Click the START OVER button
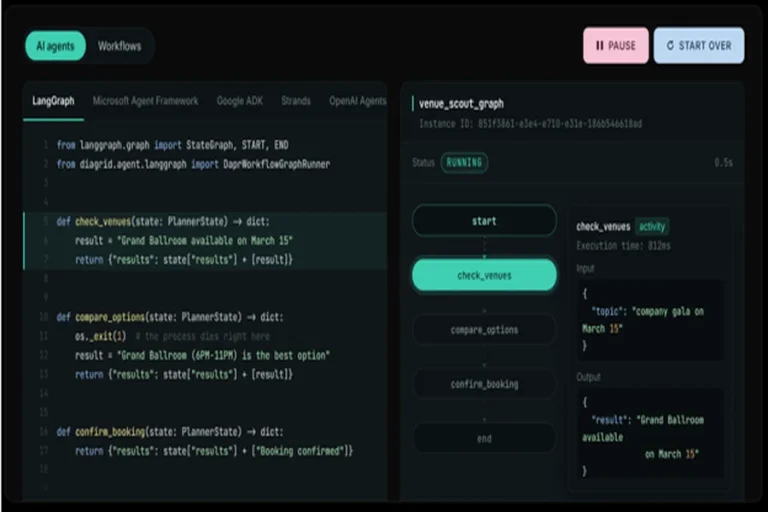The width and height of the screenshot is (768, 512). 699,46
